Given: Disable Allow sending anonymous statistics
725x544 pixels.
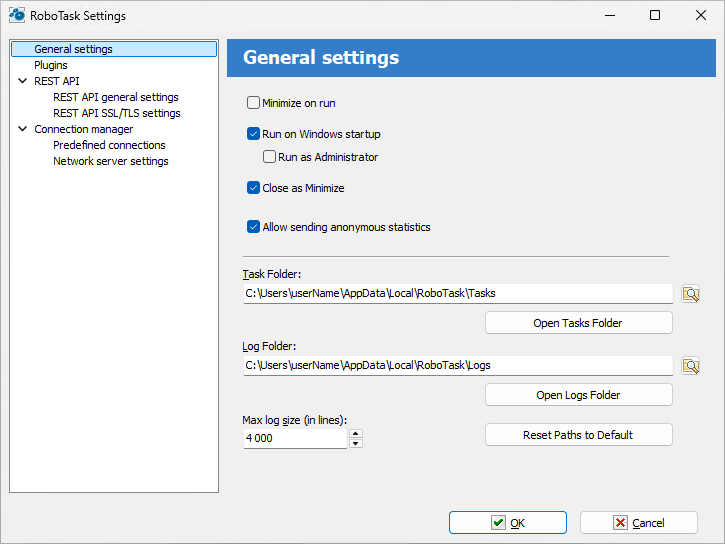Looking at the screenshot, I should pos(253,226).
